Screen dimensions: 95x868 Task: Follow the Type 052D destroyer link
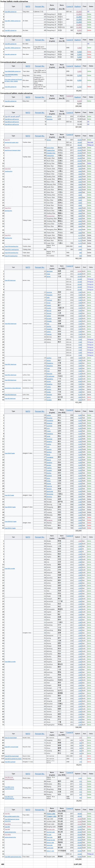click(x=10, y=324)
